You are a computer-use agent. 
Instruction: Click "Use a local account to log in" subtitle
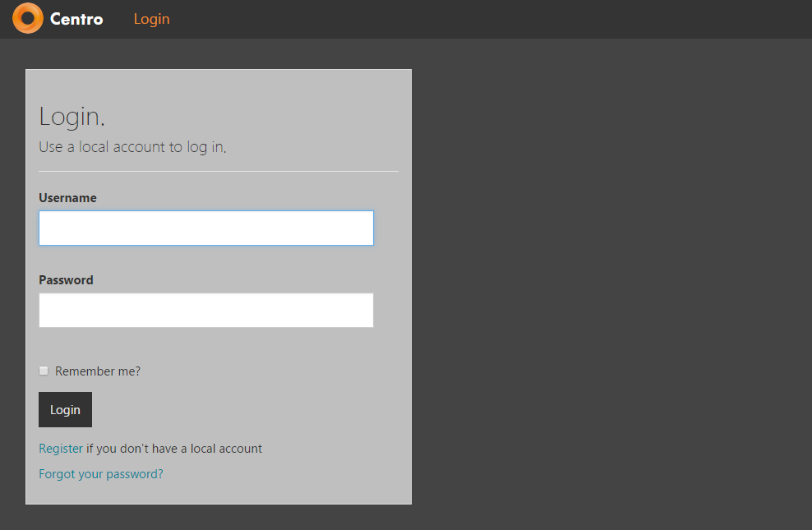click(131, 148)
